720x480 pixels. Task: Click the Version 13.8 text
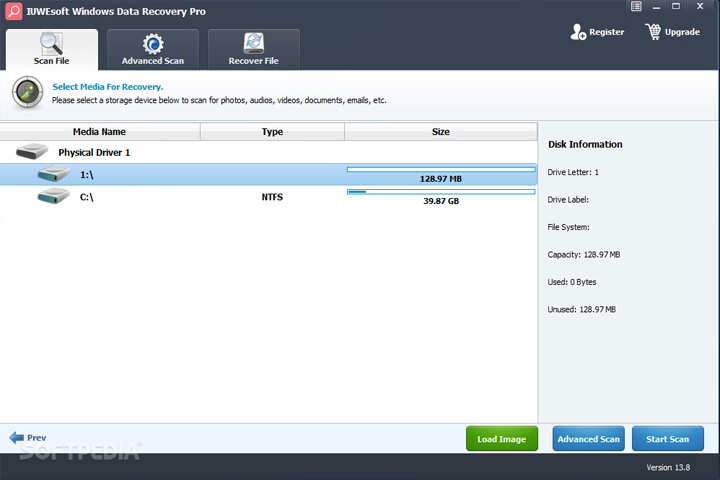[668, 468]
